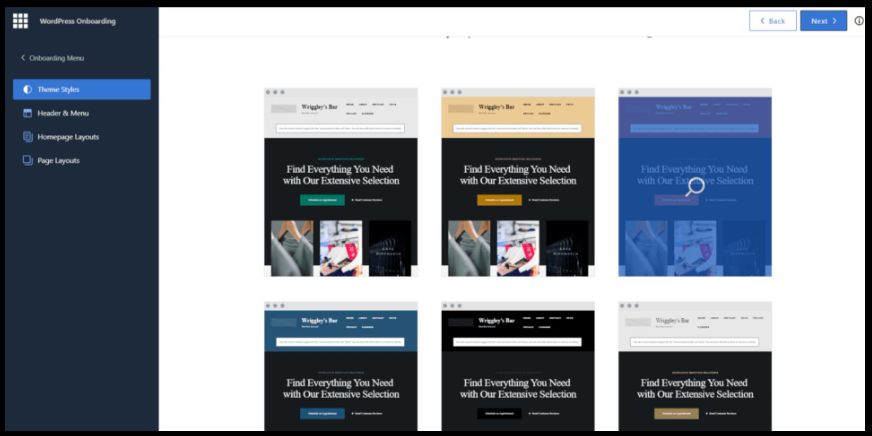Click the Onboarding Menu link
This screenshot has width=872, height=436.
click(57, 58)
